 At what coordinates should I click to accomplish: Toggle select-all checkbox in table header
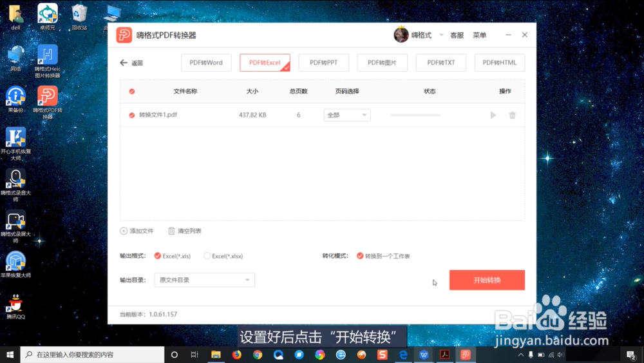[132, 92]
